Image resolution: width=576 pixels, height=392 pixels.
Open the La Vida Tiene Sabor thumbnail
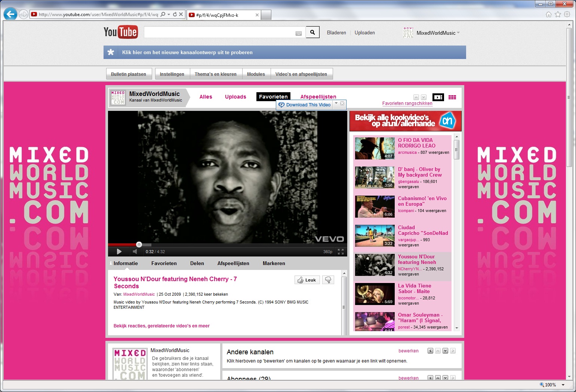tap(375, 294)
